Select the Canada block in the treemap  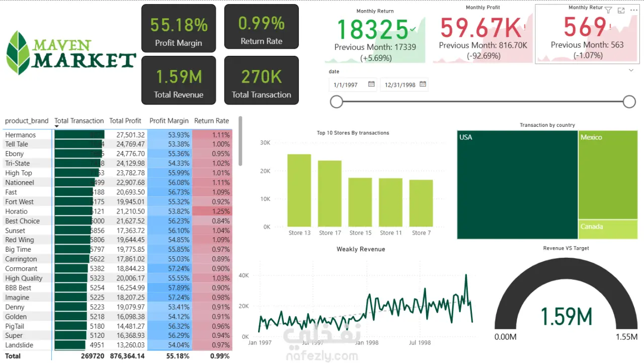[x=608, y=230]
